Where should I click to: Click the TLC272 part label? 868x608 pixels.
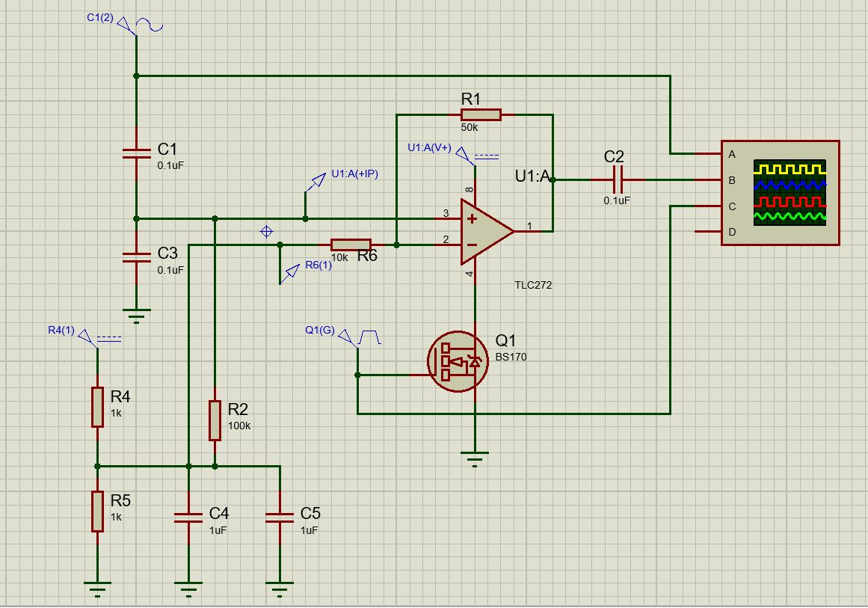(533, 285)
